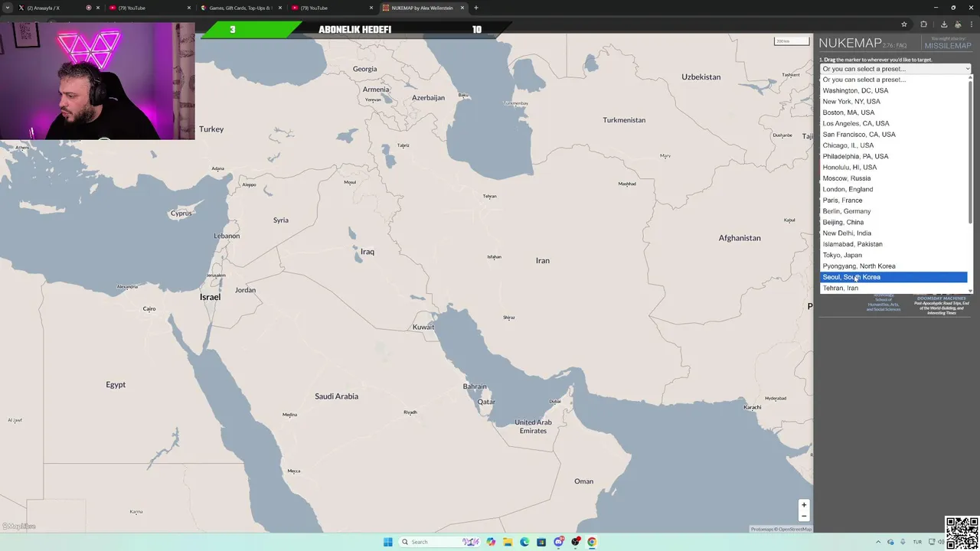
Task: Click the Cairo city label on map
Action: (149, 309)
